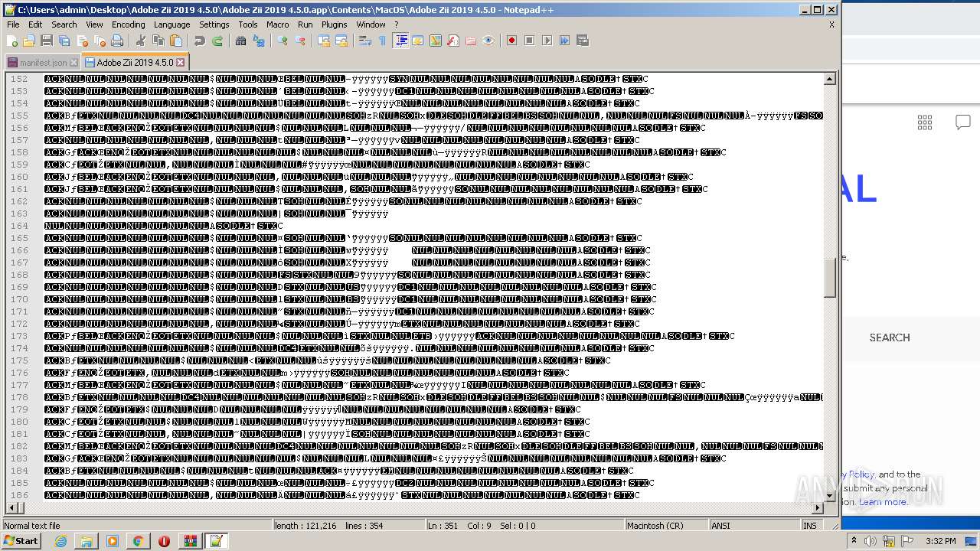Click the horizontal scrollbar left arrow
This screenshot has width=980, height=551.
click(11, 508)
